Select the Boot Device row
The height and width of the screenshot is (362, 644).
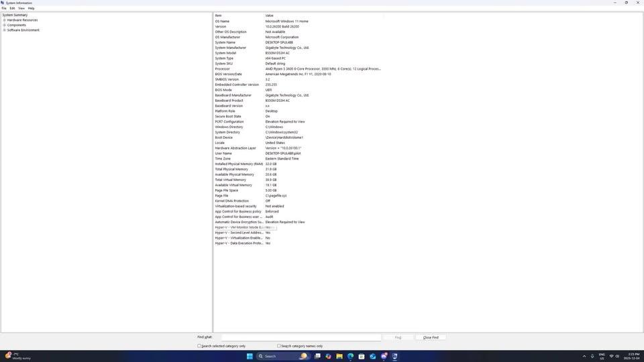(299, 137)
